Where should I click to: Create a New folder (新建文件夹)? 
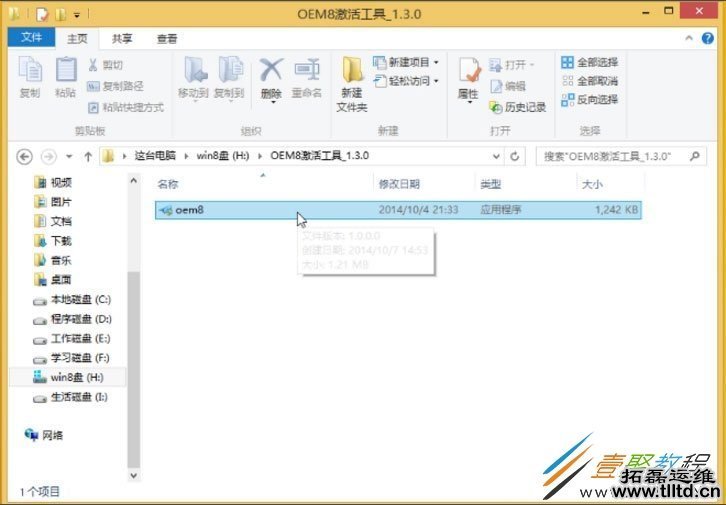352,84
